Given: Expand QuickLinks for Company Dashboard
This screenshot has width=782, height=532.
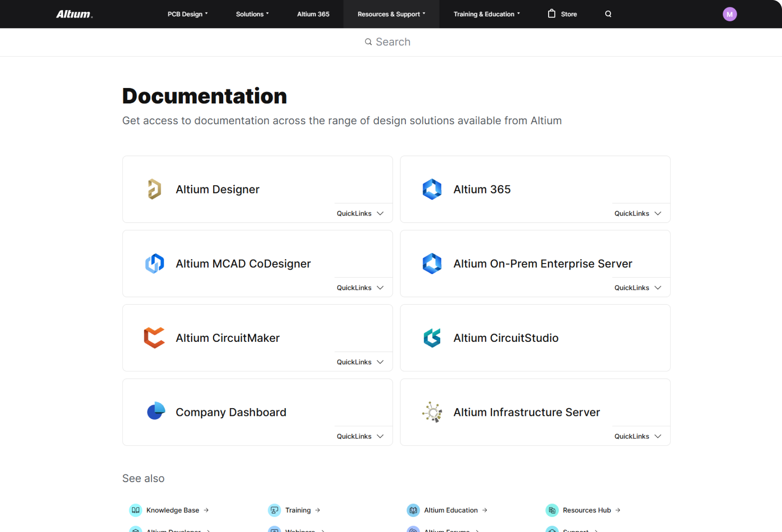Looking at the screenshot, I should (360, 436).
